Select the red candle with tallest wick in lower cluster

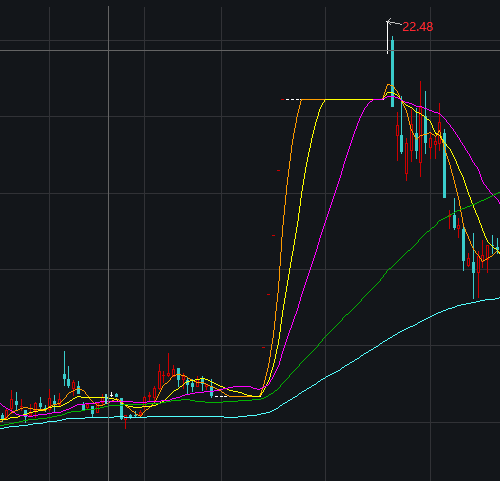point(168,365)
